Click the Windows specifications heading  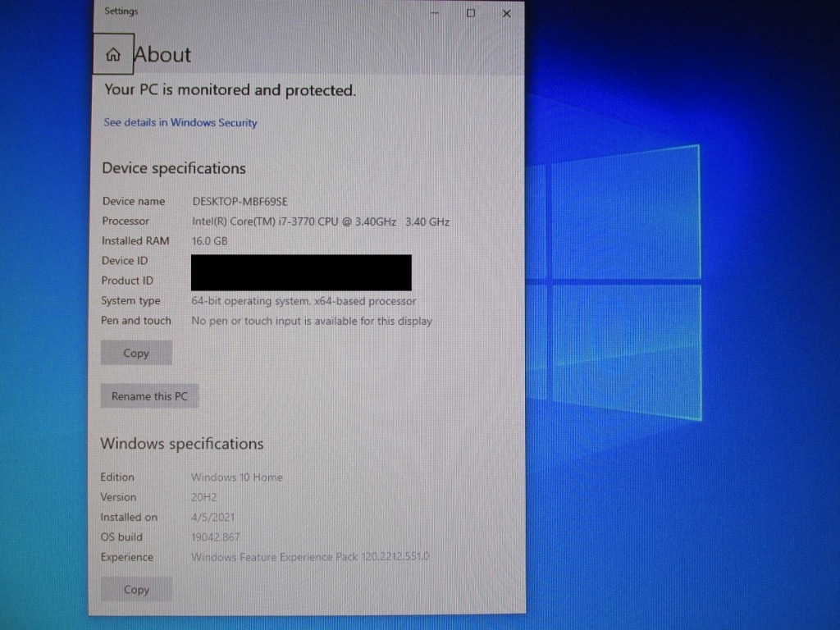click(x=182, y=444)
